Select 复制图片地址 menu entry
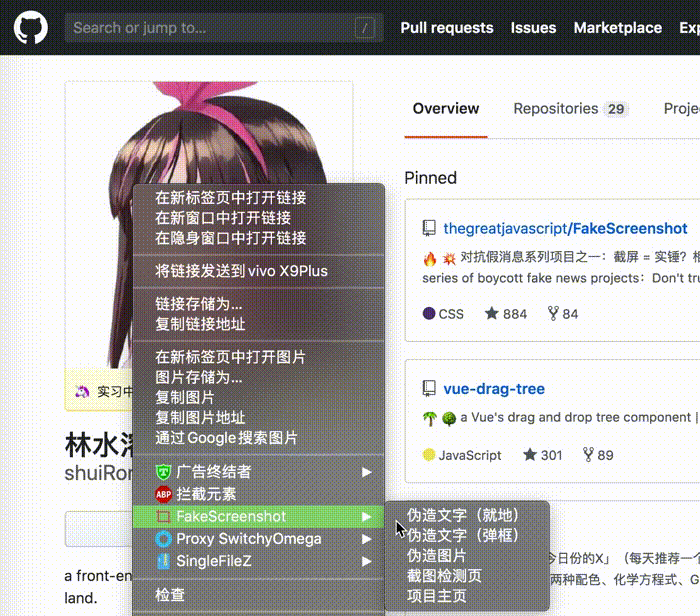This screenshot has width=700, height=616. (x=259, y=417)
